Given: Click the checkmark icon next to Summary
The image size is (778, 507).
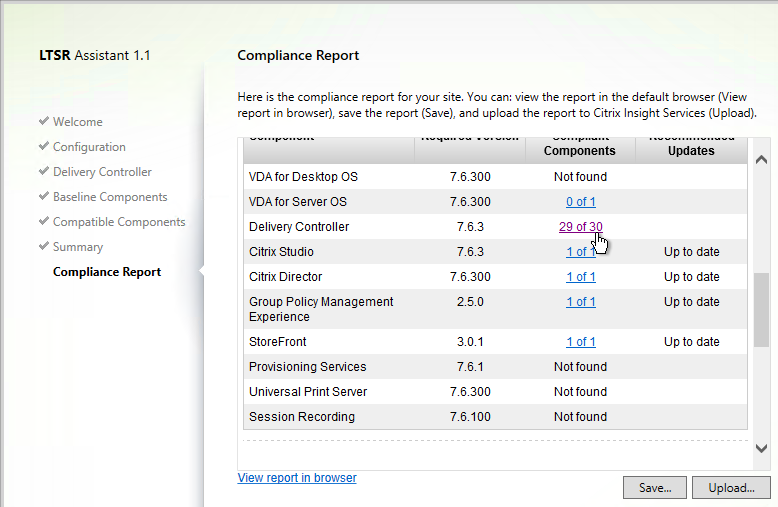Looking at the screenshot, I should click(x=44, y=246).
